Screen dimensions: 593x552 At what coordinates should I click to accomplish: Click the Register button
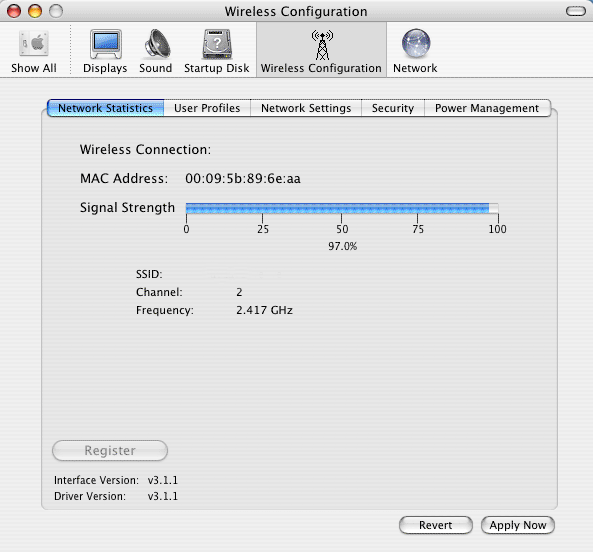click(110, 450)
